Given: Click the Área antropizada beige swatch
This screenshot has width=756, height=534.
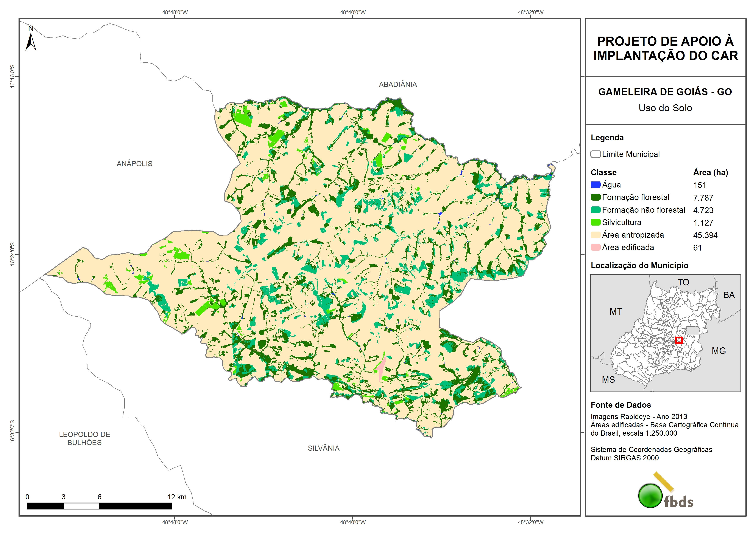Looking at the screenshot, I should click(595, 235).
